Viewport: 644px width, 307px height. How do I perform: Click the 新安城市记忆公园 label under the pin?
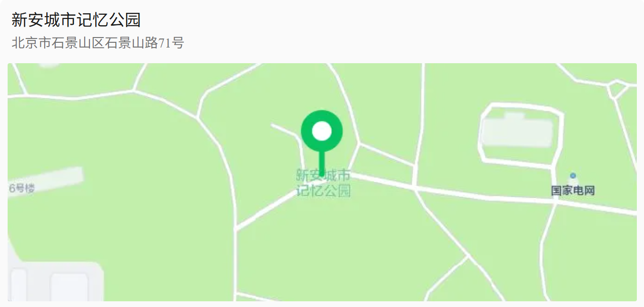click(x=324, y=183)
